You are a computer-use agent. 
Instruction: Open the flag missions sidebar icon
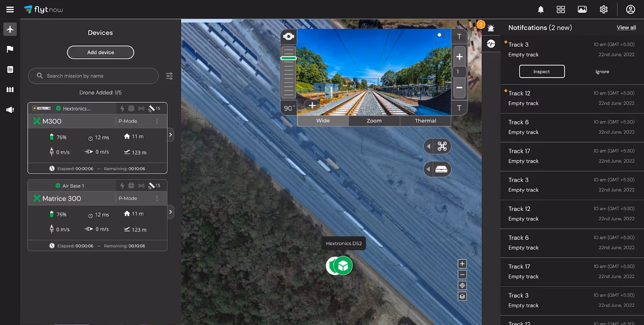10,49
